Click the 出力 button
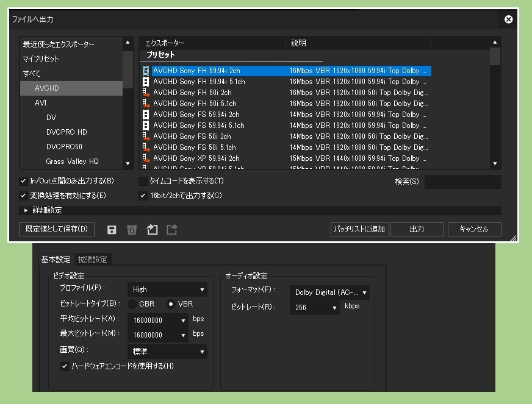The image size is (532, 404). click(x=417, y=230)
